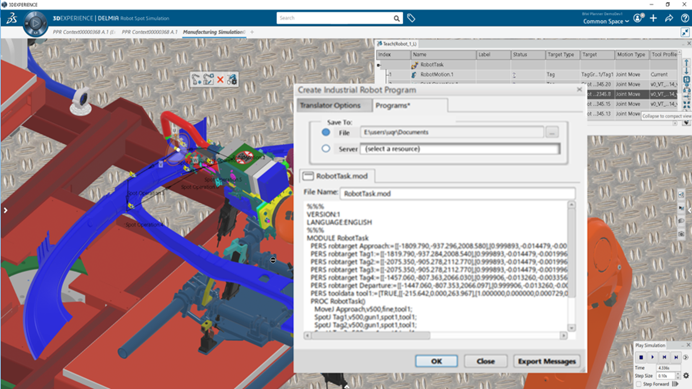This screenshot has height=389, width=692.
Task: Click the Export Messages button
Action: (547, 361)
